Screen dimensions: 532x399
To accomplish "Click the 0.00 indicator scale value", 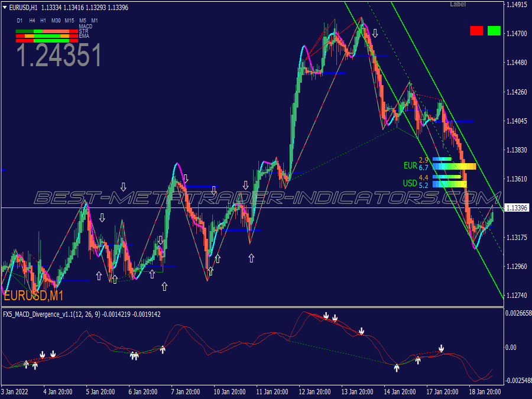I will (x=511, y=348).
